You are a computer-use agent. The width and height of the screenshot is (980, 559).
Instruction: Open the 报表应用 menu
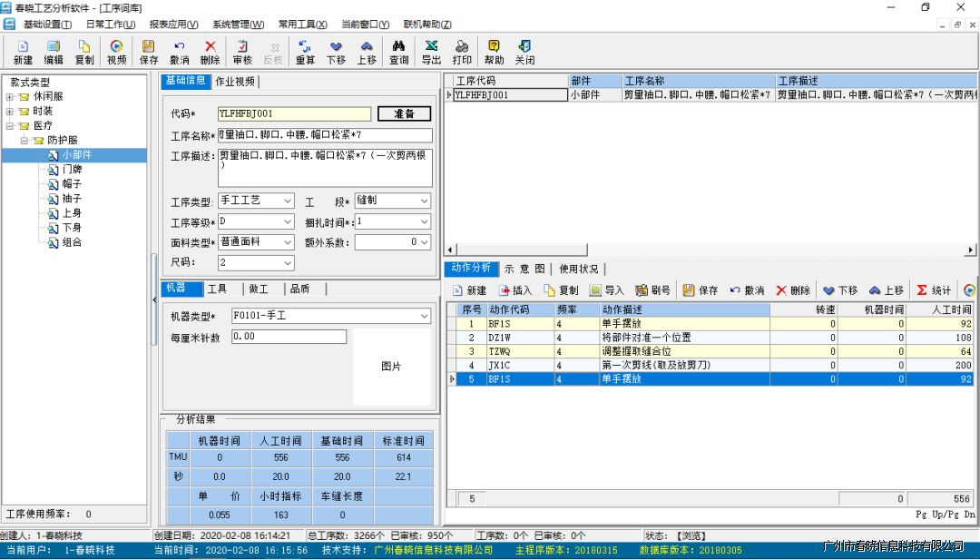pos(173,25)
